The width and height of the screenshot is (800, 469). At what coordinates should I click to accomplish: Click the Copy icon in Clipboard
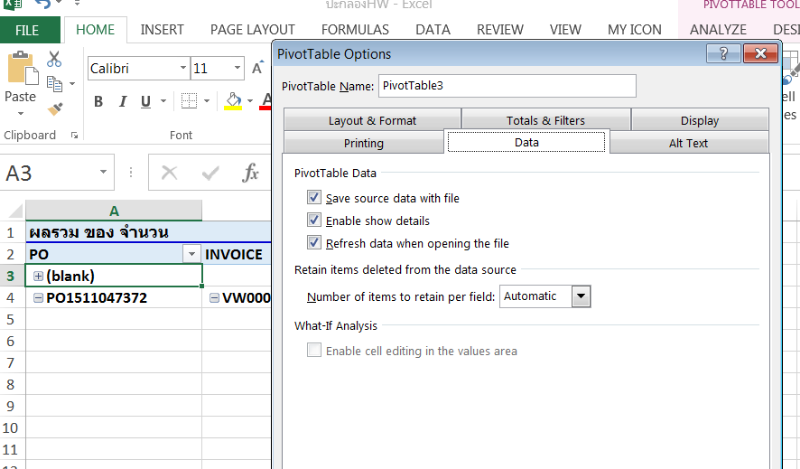tap(54, 84)
